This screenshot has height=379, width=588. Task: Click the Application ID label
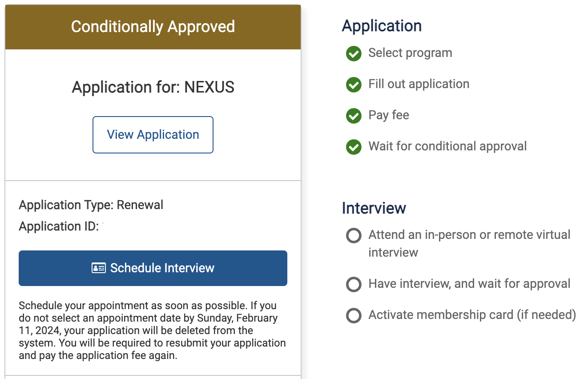58,226
